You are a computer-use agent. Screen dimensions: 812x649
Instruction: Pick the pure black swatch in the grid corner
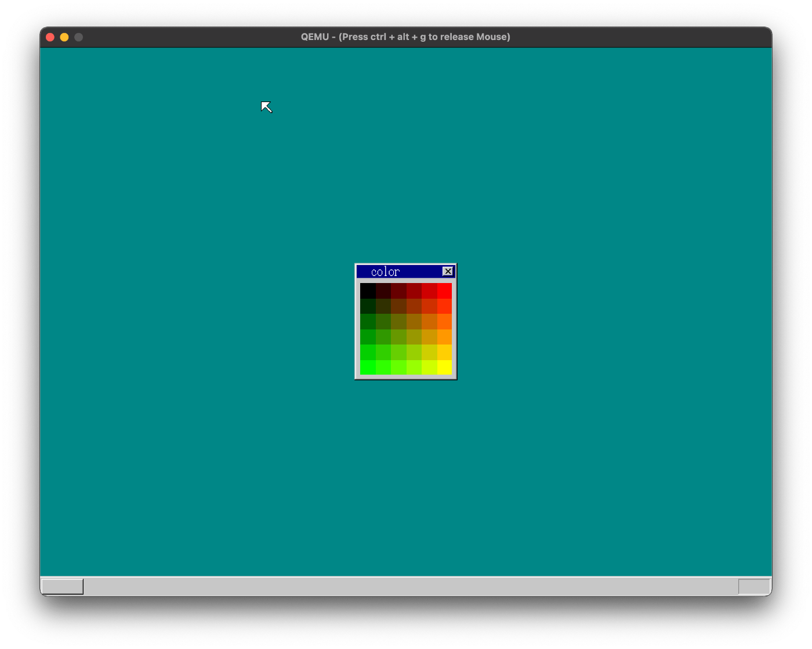368,291
